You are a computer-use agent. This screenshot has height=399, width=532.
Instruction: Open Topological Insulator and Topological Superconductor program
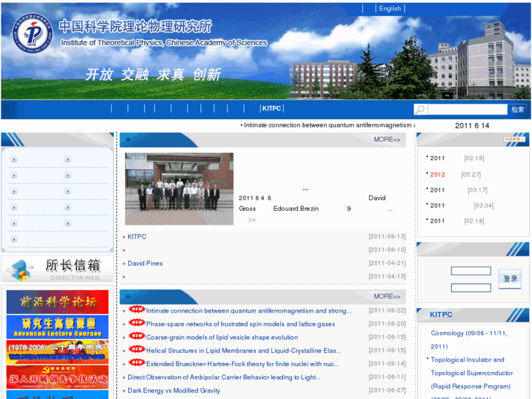coord(471,373)
